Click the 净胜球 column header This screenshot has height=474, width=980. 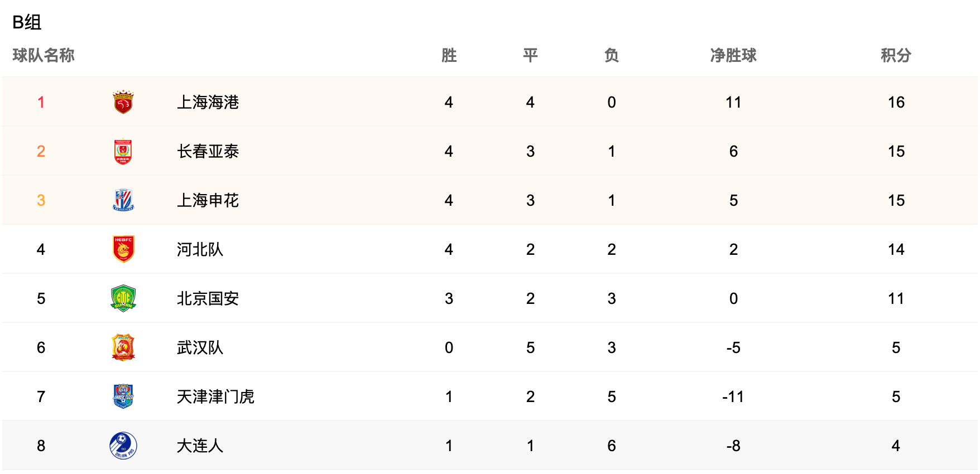pyautogui.click(x=733, y=55)
